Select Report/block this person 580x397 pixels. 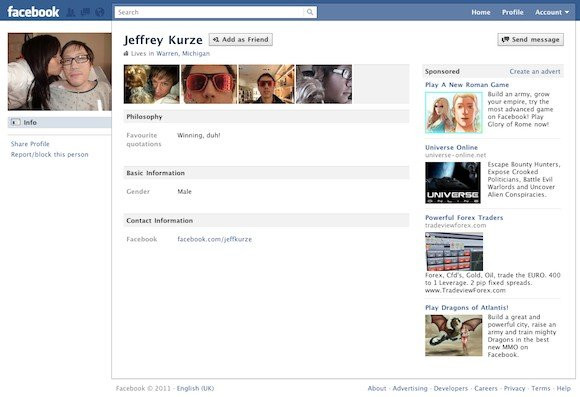point(50,154)
